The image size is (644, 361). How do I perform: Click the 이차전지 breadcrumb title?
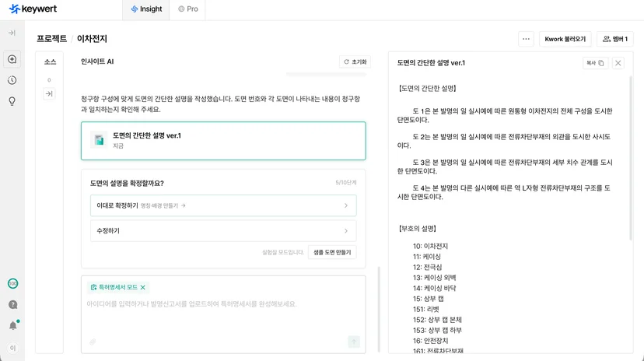(x=92, y=39)
